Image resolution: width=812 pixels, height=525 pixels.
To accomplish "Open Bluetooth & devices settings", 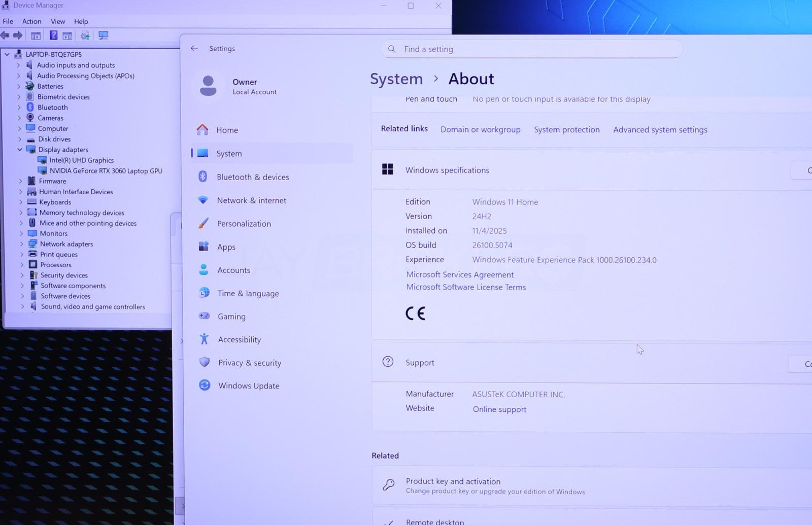I will (x=252, y=177).
